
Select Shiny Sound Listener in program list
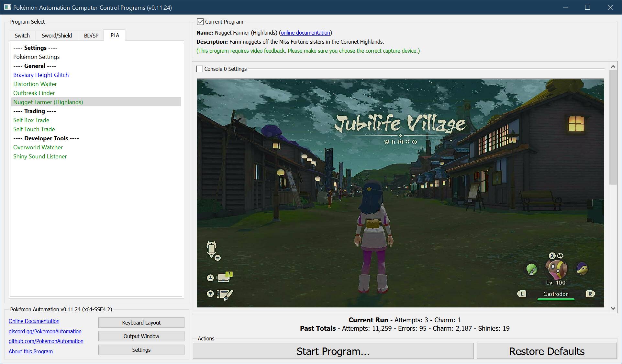coord(40,156)
